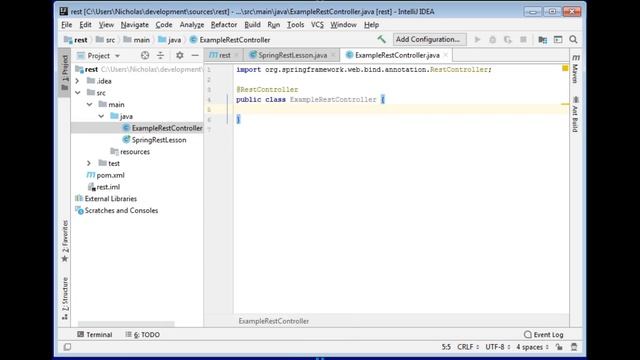Image resolution: width=640 pixels, height=360 pixels.
Task: Click ExampleRestController in the breadcrumb bar
Action: (230, 40)
